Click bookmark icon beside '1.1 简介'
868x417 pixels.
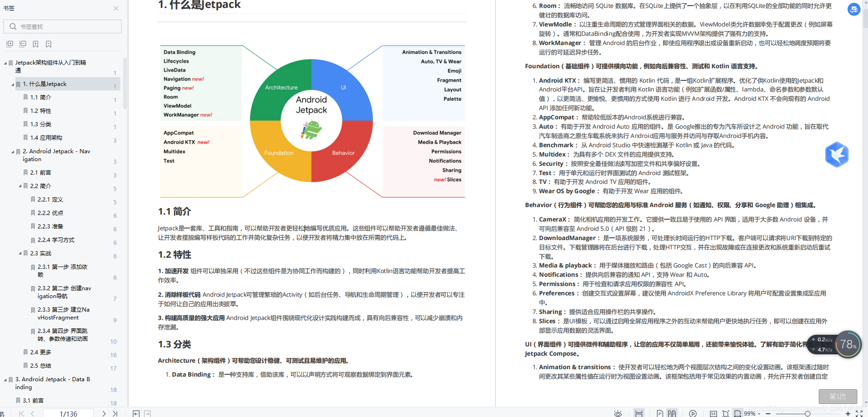coord(26,98)
